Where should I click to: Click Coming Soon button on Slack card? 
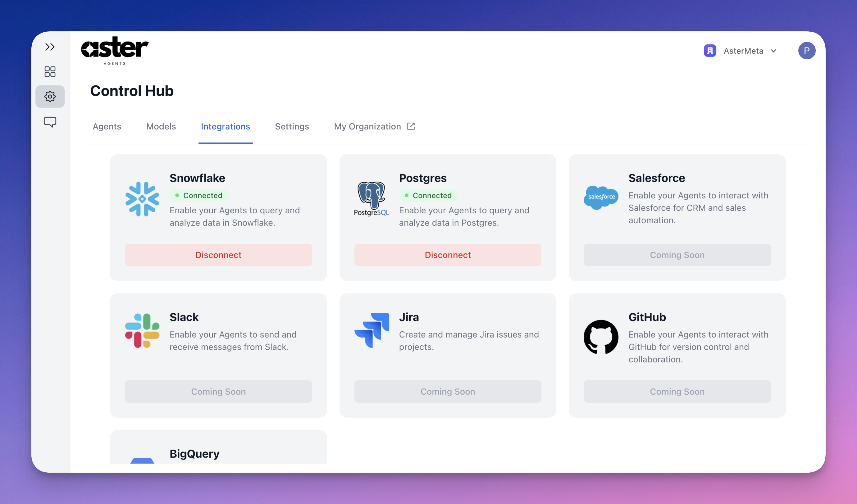218,392
